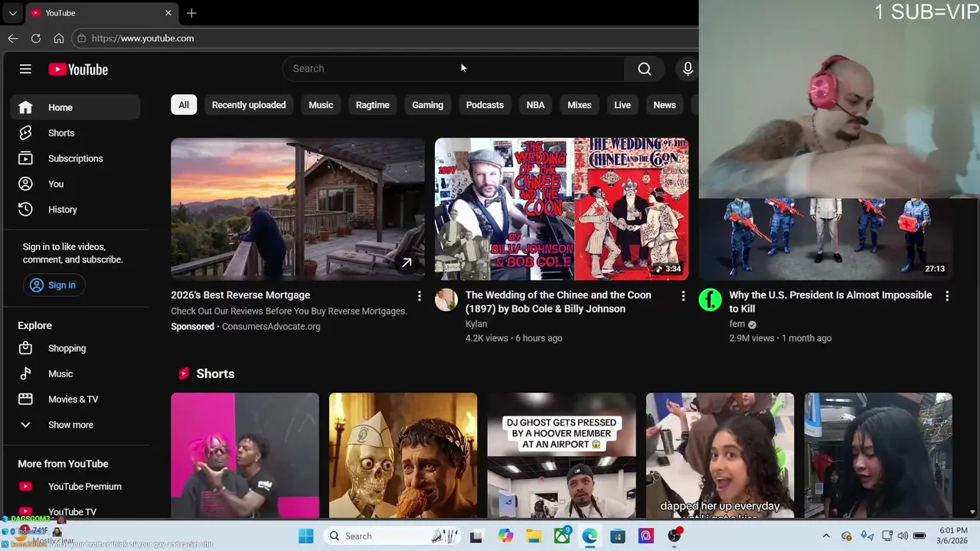The width and height of the screenshot is (980, 551).
Task: Open the reverse mortgage ad thumbnail
Action: pos(298,209)
